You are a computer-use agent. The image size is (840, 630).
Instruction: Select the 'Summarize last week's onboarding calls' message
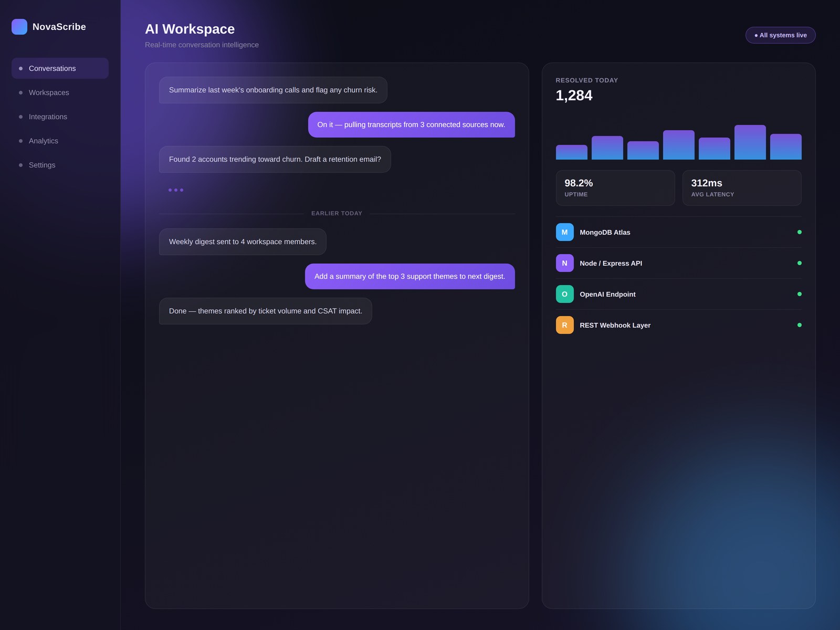[x=273, y=90]
